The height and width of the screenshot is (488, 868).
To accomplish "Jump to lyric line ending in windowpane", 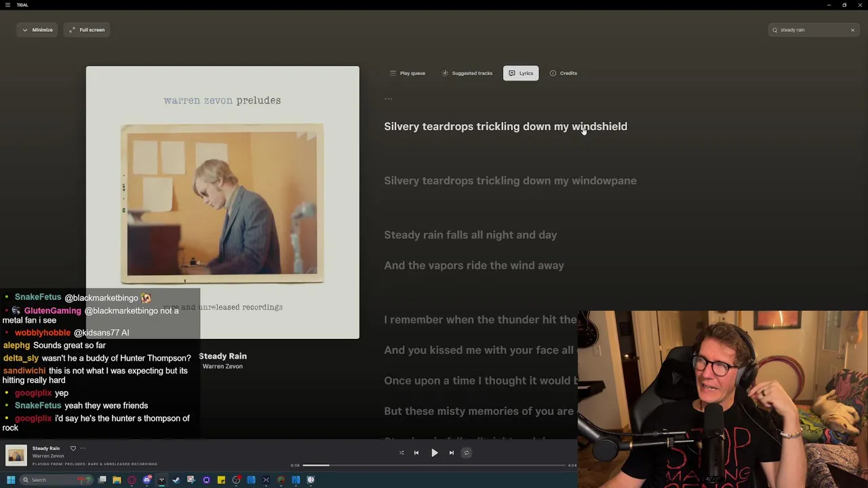I will (x=510, y=181).
